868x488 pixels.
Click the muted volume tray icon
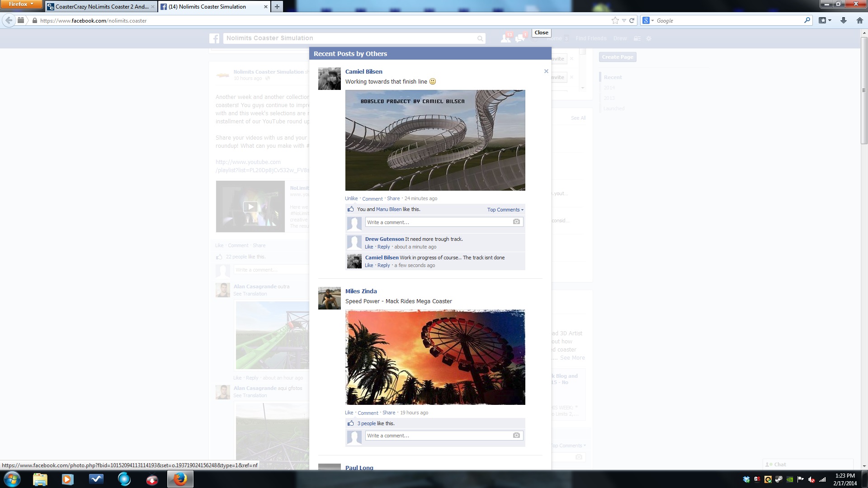(811, 479)
